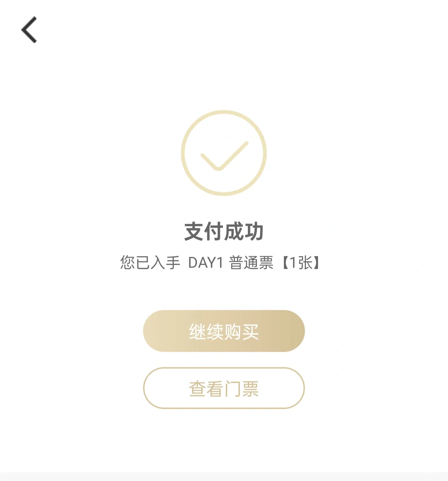The width and height of the screenshot is (448, 481).
Task: Click the 【1张】 ticket quantity text
Action: point(301,263)
